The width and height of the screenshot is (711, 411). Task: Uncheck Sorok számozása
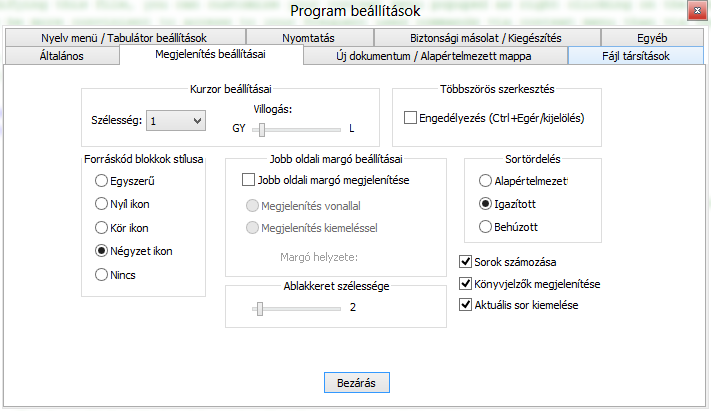(x=465, y=262)
